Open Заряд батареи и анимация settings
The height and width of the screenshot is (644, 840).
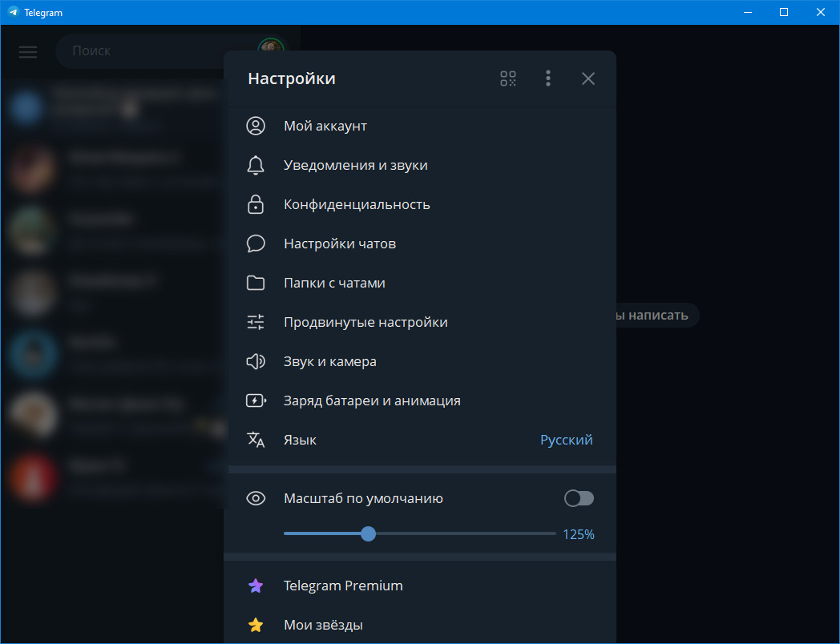(419, 400)
